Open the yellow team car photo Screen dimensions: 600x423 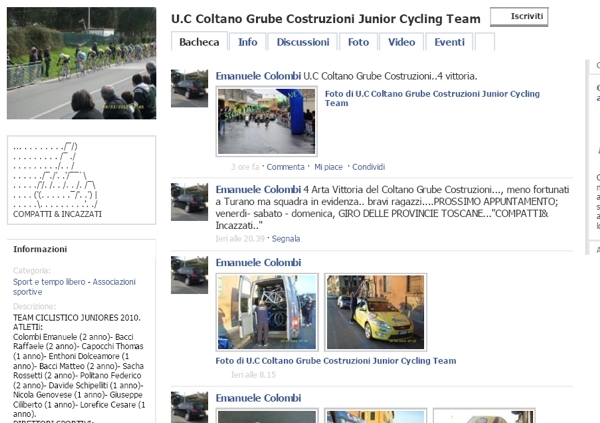[x=375, y=312]
